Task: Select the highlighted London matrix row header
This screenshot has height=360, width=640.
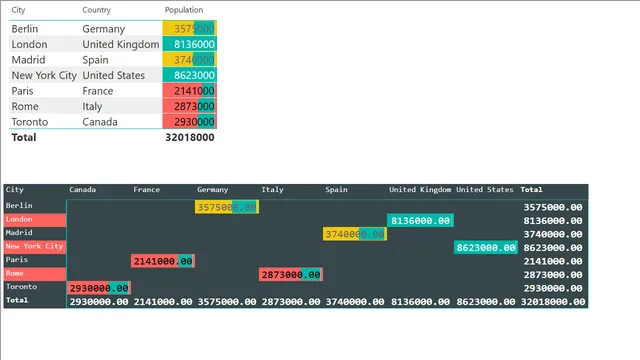Action: tap(35, 220)
